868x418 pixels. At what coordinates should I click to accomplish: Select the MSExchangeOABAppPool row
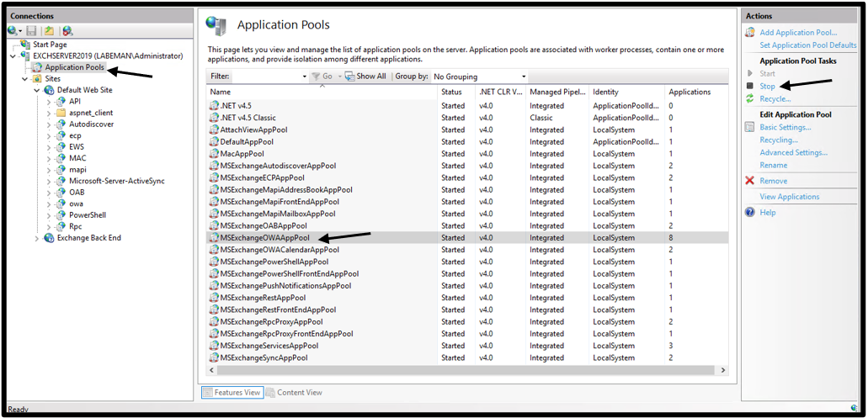(467, 225)
